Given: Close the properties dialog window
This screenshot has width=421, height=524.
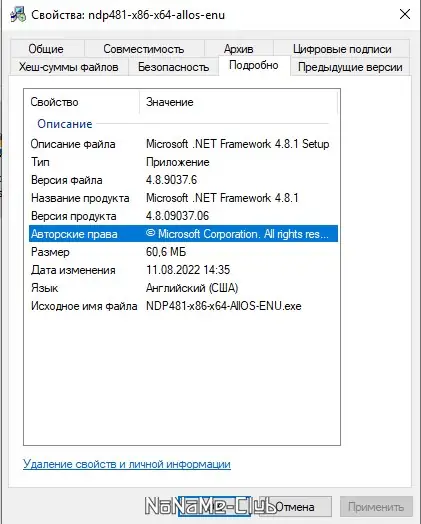Looking at the screenshot, I should pos(405,14).
